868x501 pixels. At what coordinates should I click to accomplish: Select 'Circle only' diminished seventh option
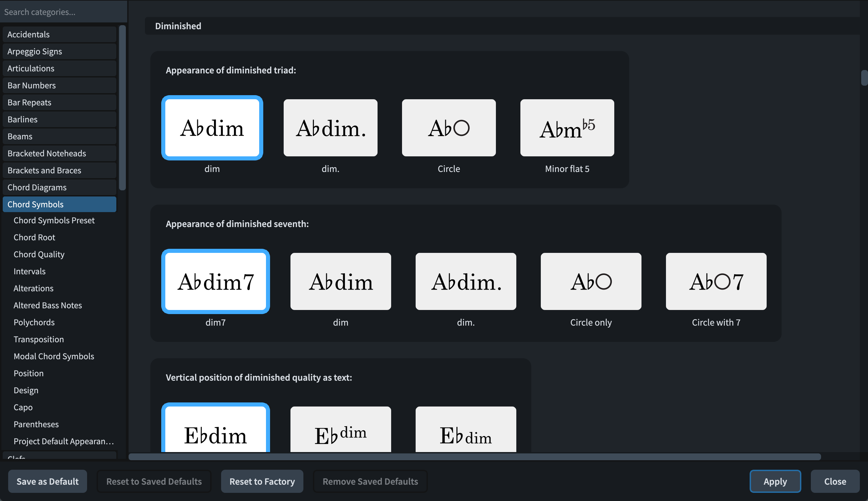tap(590, 281)
